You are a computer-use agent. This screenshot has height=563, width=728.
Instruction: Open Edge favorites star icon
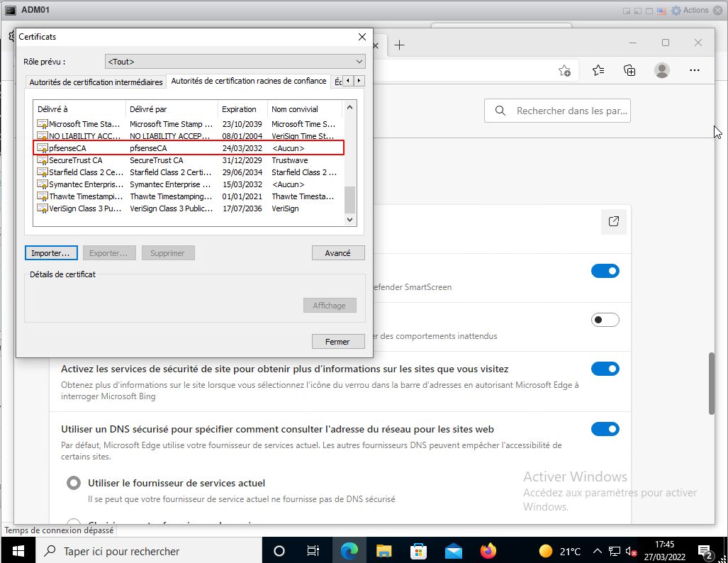click(598, 70)
